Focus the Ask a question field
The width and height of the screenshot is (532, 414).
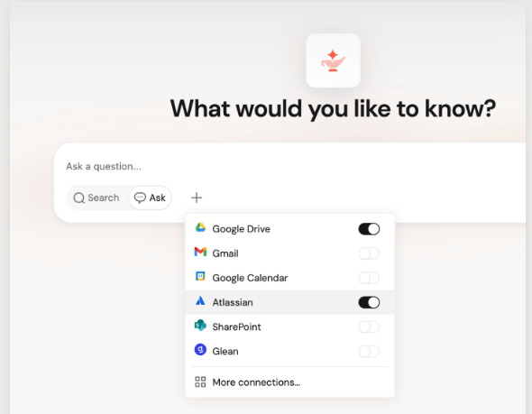pos(292,166)
